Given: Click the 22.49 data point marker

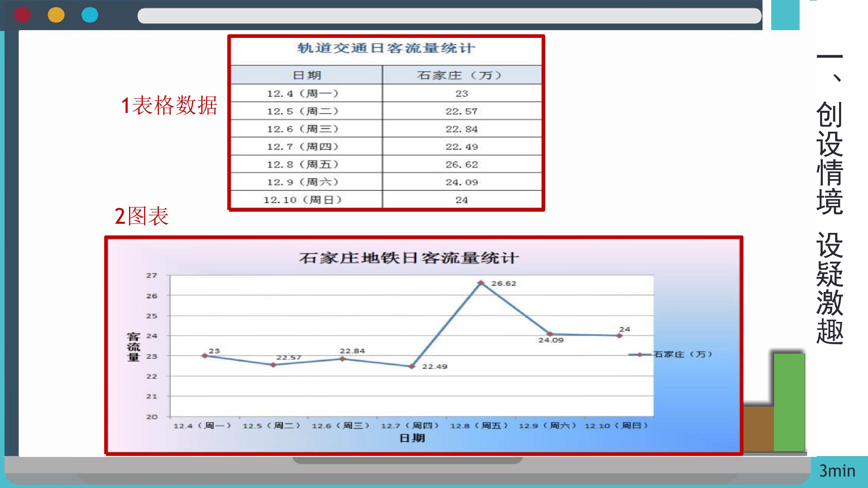Looking at the screenshot, I should (x=412, y=366).
